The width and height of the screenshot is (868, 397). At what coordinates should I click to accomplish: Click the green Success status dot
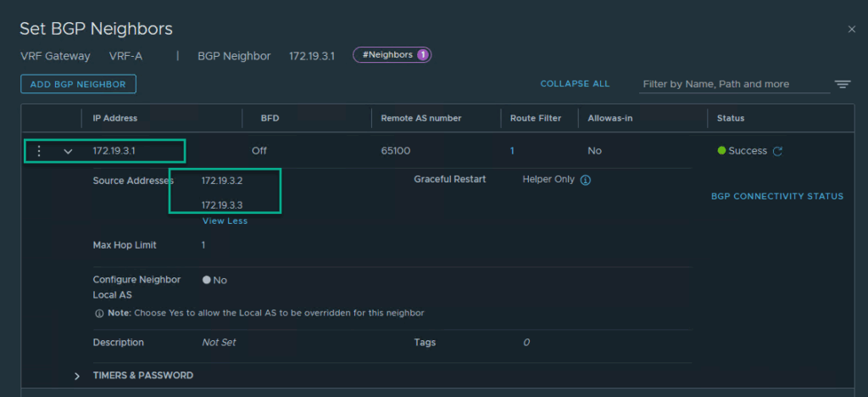[721, 151]
